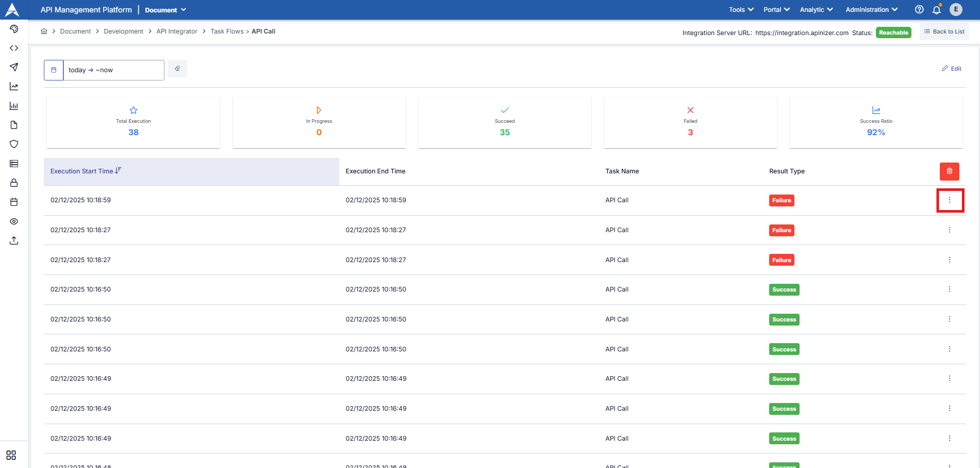Image resolution: width=980 pixels, height=468 pixels.
Task: Open the paper plane sidebar icon
Action: [x=14, y=67]
